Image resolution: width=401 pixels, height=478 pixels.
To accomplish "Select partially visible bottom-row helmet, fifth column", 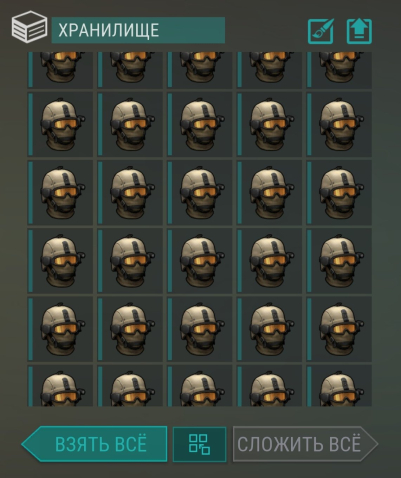I will click(339, 386).
